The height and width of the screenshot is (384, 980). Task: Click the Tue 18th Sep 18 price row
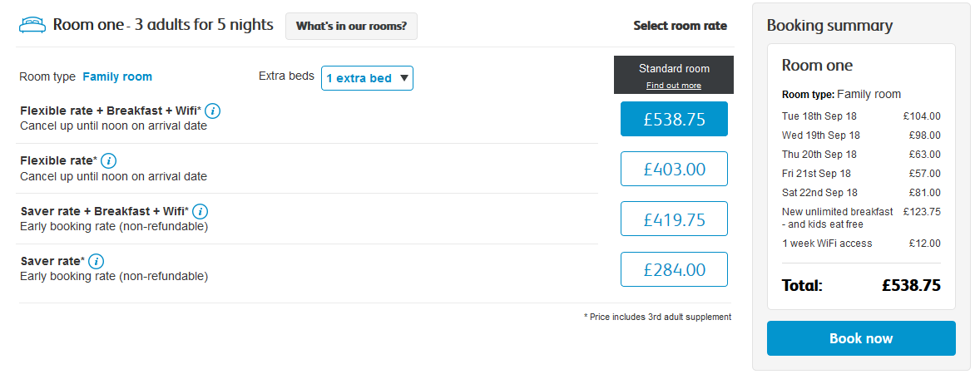861,116
